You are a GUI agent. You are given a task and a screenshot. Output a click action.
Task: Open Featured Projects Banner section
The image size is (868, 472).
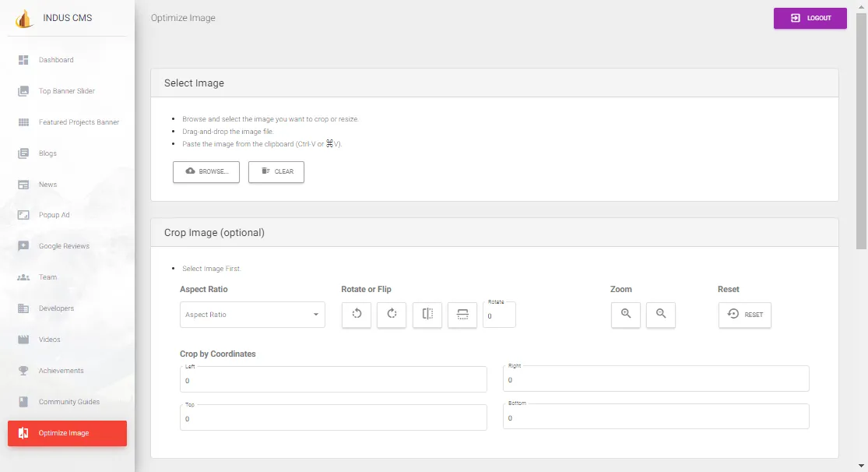(79, 122)
